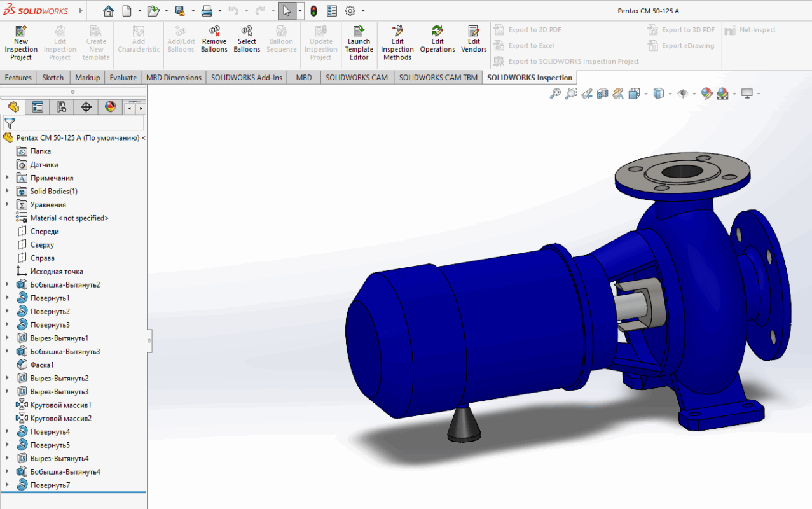Click Zoom to Fit in view toolbar
This screenshot has height=509, width=812.
click(x=555, y=94)
